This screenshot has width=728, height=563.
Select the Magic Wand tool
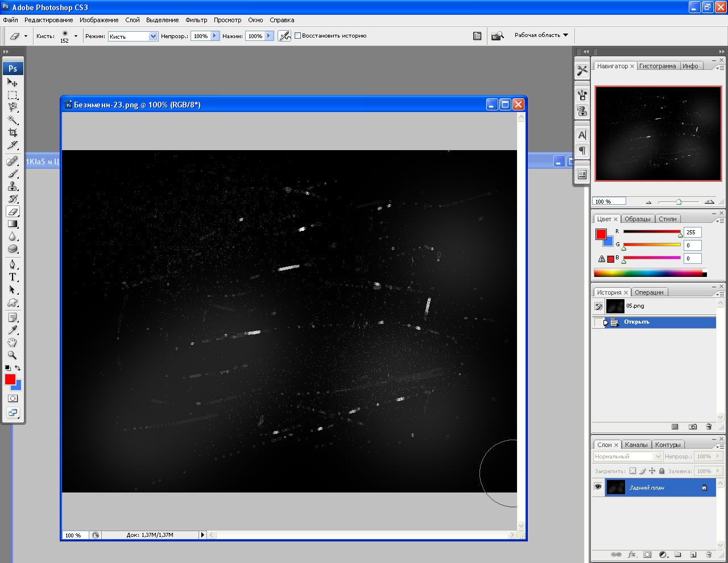[x=13, y=120]
